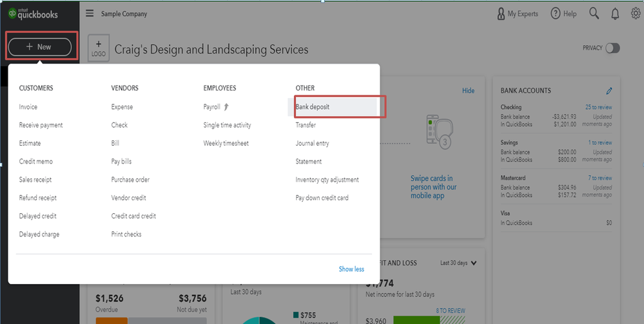Select Payroll under Employees

pos(212,107)
